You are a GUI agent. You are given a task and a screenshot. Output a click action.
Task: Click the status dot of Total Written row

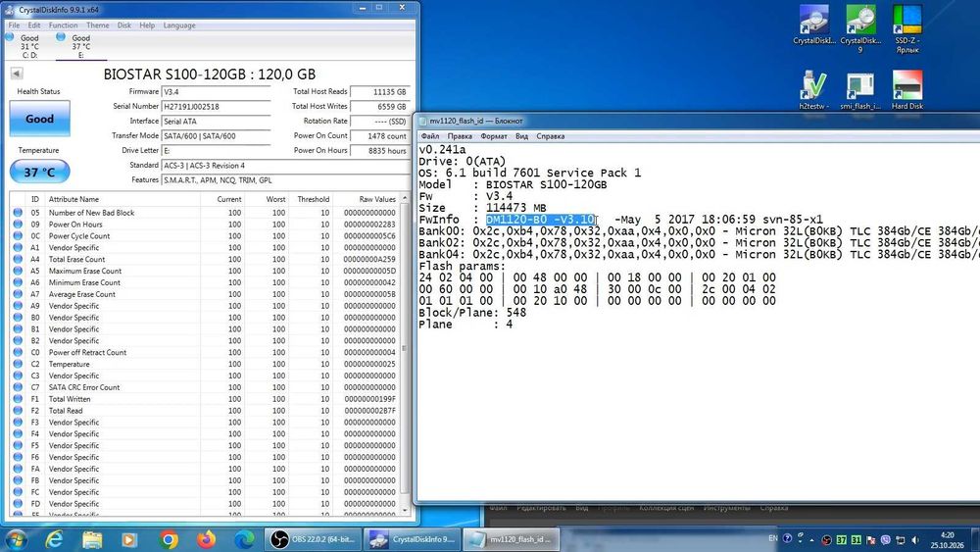pyautogui.click(x=18, y=399)
